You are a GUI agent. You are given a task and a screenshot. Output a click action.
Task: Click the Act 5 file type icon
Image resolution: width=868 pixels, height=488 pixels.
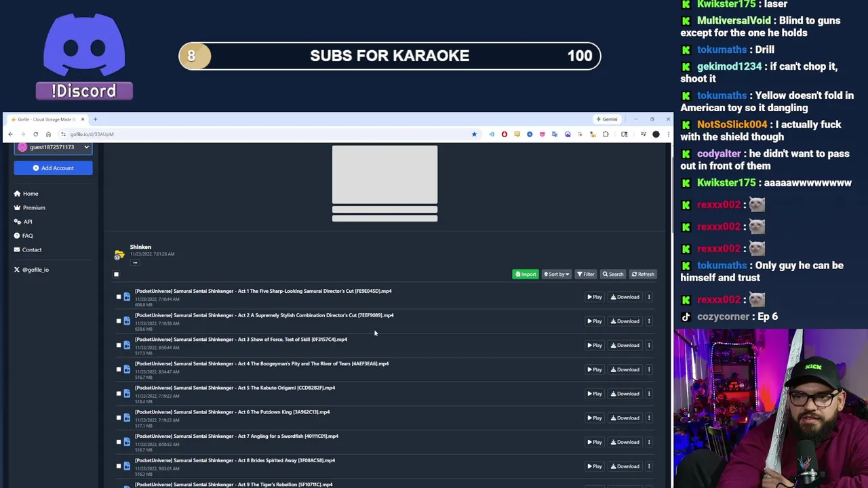127,394
